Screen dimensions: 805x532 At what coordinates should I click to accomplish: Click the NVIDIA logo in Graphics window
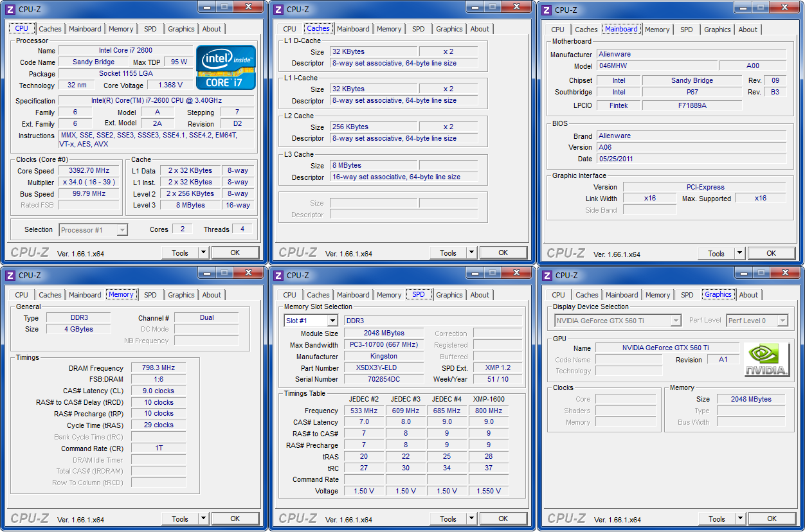coord(766,360)
